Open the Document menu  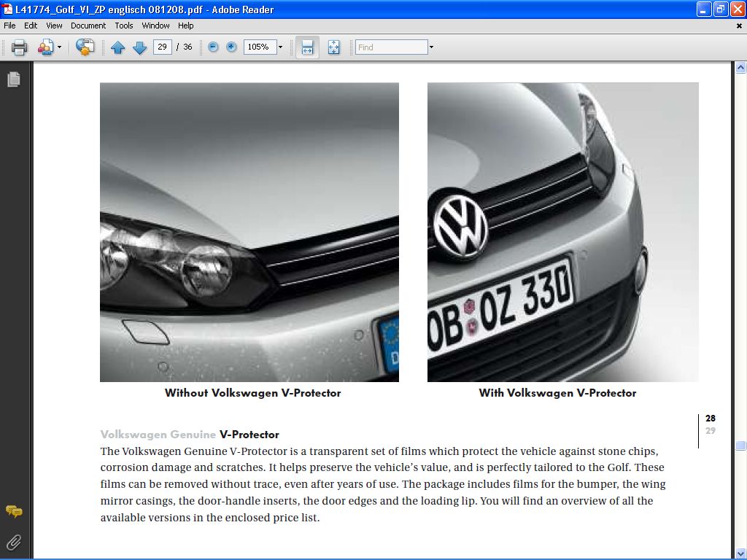88,26
